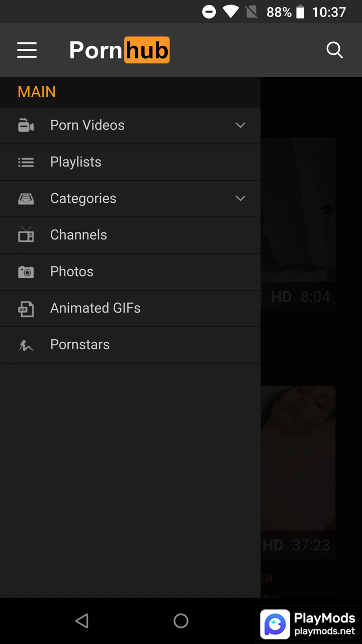This screenshot has width=362, height=644.
Task: Open the search magnifier icon
Action: tap(334, 50)
